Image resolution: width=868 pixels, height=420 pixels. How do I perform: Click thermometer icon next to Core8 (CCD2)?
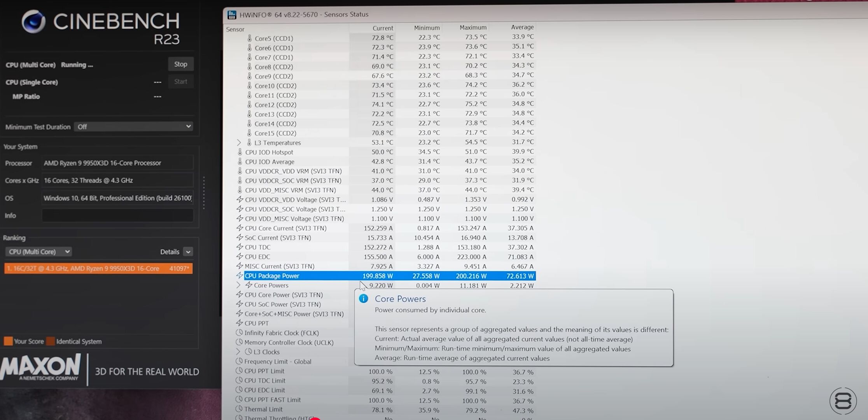coord(249,66)
